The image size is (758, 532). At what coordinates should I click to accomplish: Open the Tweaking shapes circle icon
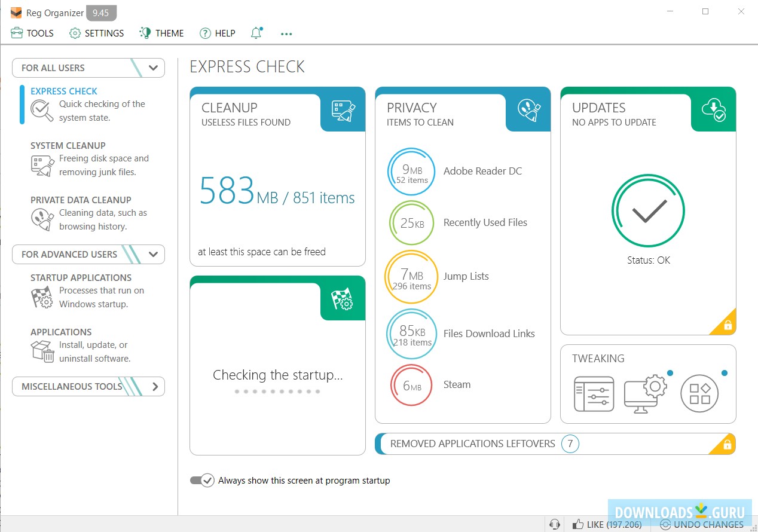[x=699, y=394]
